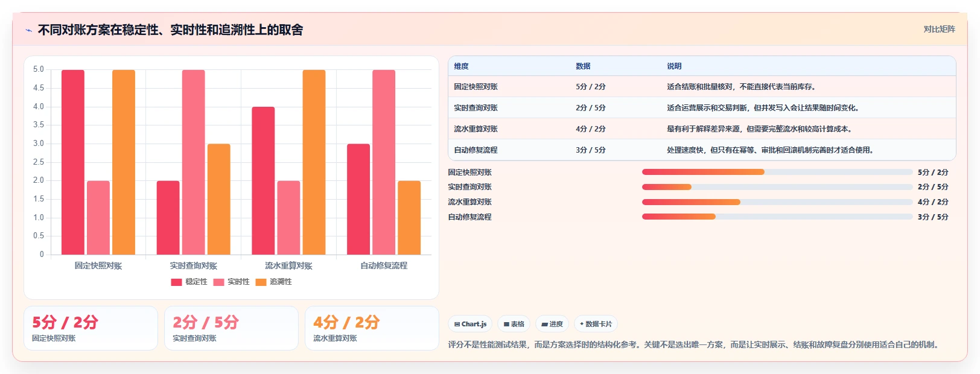Screen dimensions: 980x374
Task: Click the 5分 / 2分 progress row value
Action: click(x=933, y=173)
